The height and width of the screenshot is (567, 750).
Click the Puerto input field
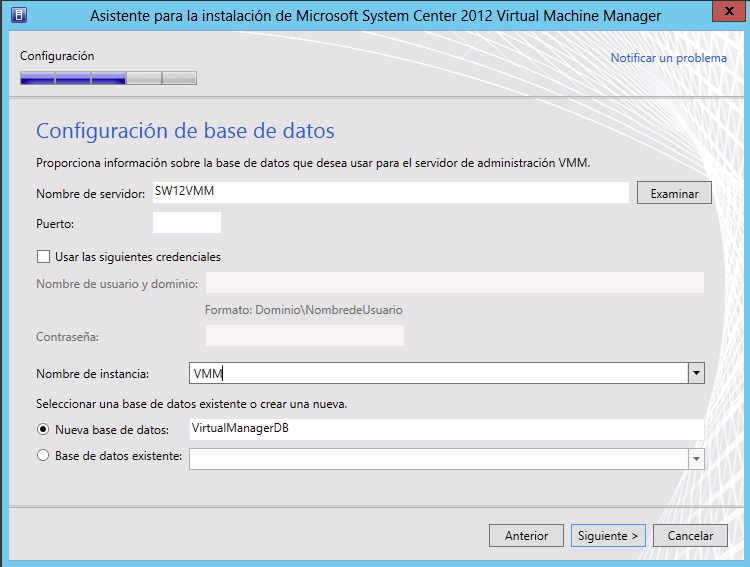187,222
